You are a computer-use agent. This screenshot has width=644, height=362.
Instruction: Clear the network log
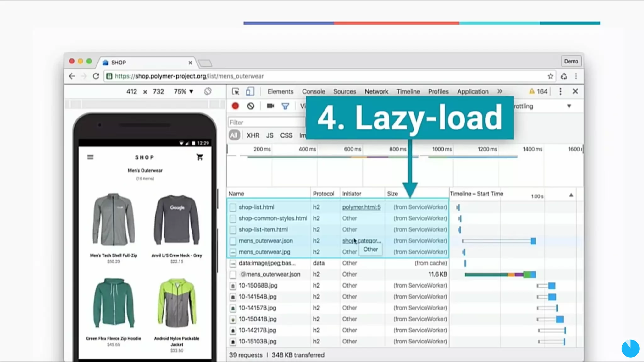pyautogui.click(x=251, y=106)
